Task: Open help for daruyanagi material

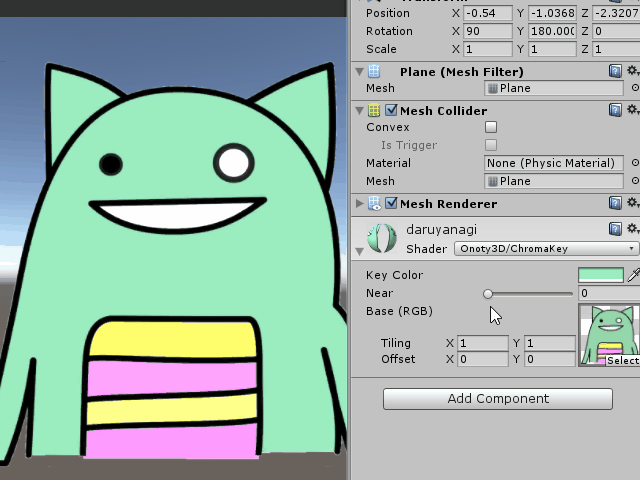Action: 615,229
